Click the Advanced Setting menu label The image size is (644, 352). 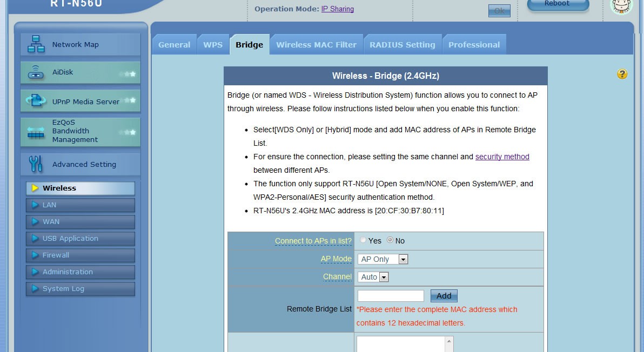pos(84,164)
